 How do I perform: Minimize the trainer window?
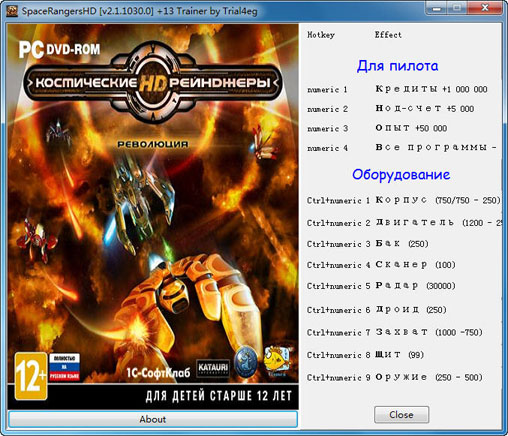(437, 8)
